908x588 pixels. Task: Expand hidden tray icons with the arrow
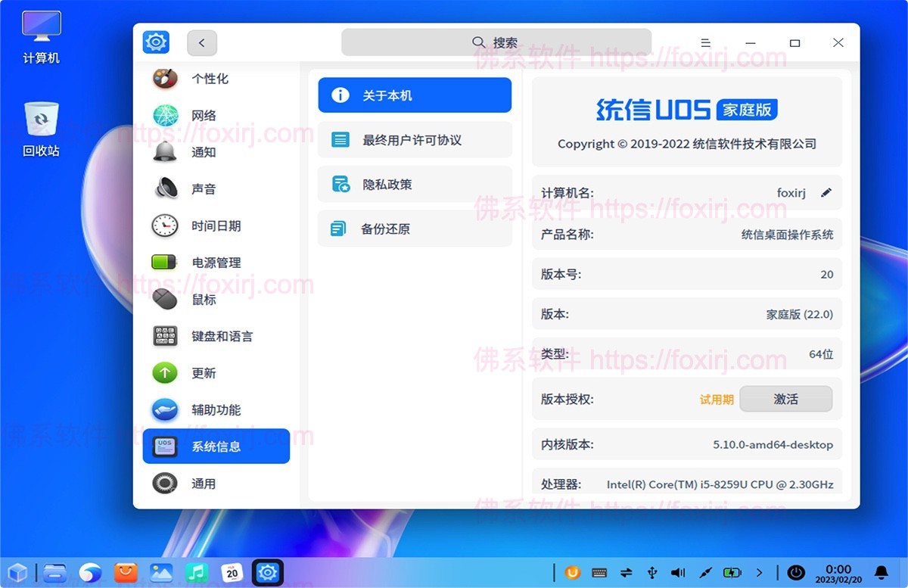coord(759,573)
